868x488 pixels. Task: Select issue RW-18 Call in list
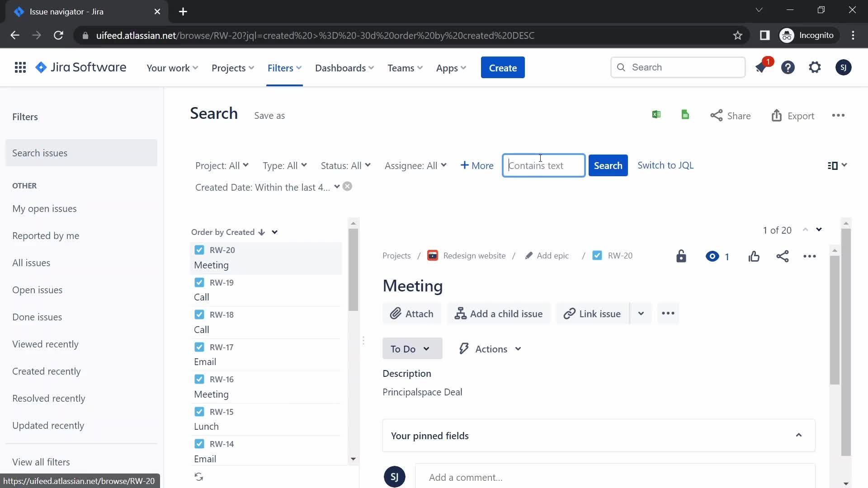[266, 322]
